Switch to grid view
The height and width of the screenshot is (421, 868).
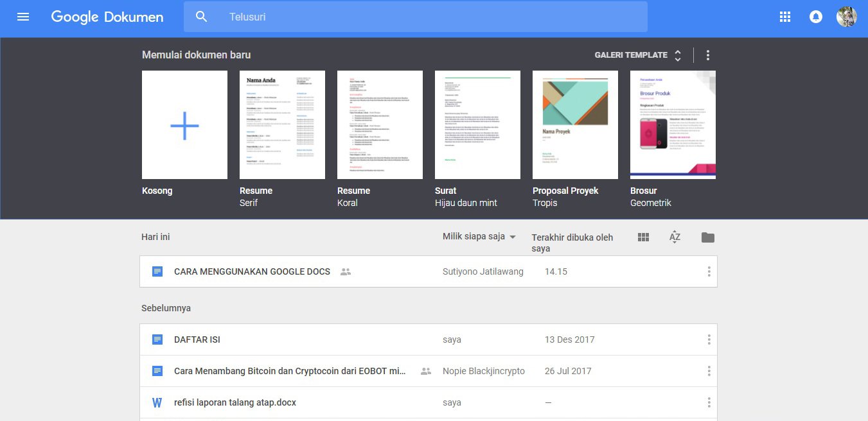coord(644,237)
